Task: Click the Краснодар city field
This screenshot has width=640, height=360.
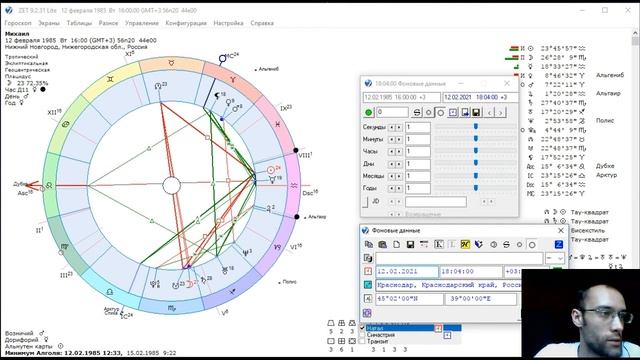Action: click(x=448, y=285)
